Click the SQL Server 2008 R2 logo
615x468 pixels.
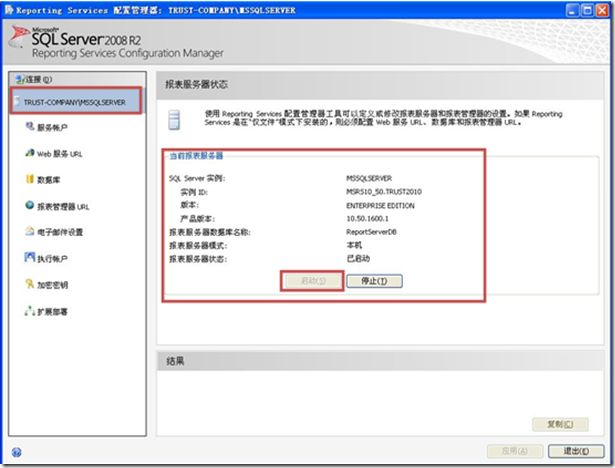pos(75,38)
